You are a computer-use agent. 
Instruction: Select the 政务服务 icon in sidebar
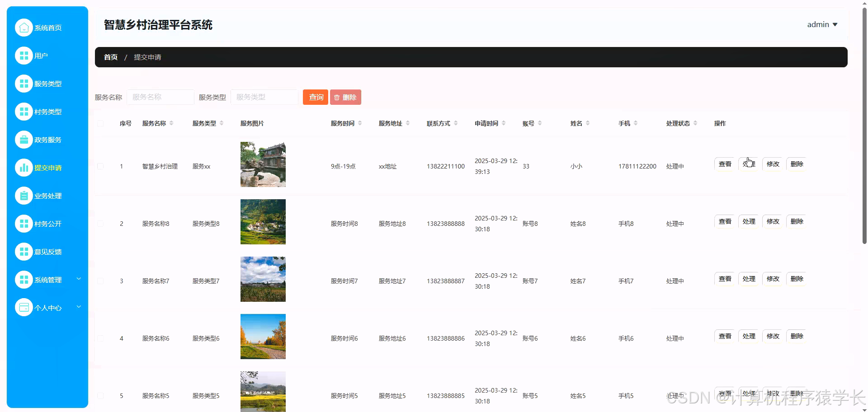(x=24, y=139)
